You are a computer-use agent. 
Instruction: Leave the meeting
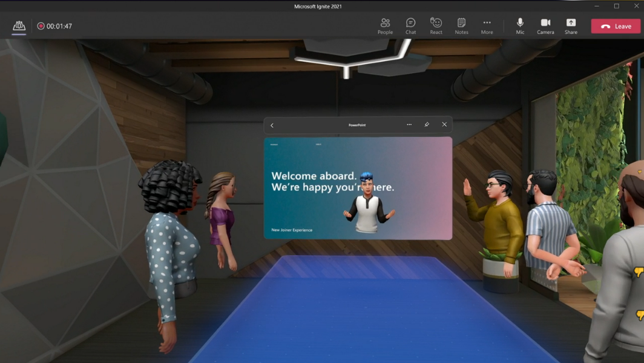616,26
